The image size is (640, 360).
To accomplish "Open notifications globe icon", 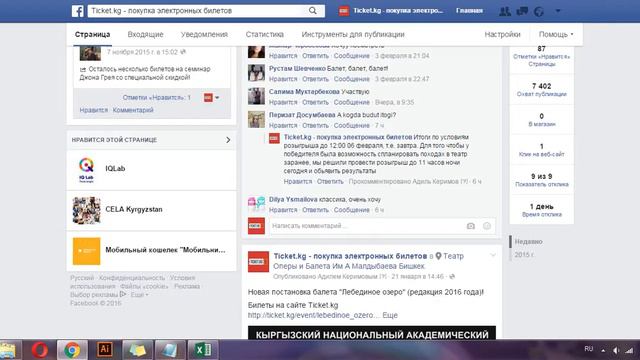I will click(539, 11).
